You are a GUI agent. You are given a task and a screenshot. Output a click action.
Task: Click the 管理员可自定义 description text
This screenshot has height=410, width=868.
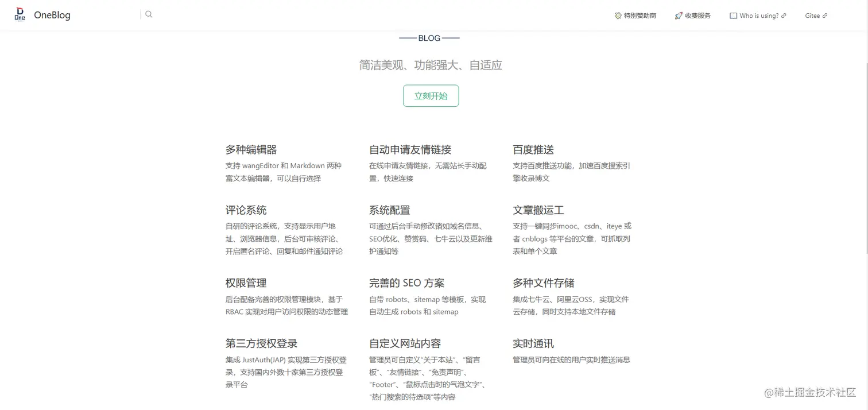[428, 378]
